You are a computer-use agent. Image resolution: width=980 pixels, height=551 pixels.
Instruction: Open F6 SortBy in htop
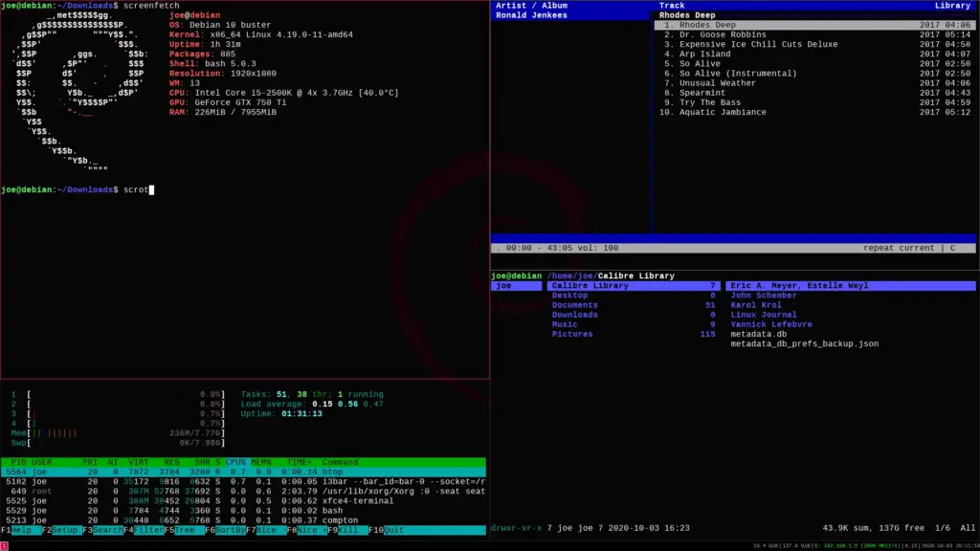[x=225, y=530]
